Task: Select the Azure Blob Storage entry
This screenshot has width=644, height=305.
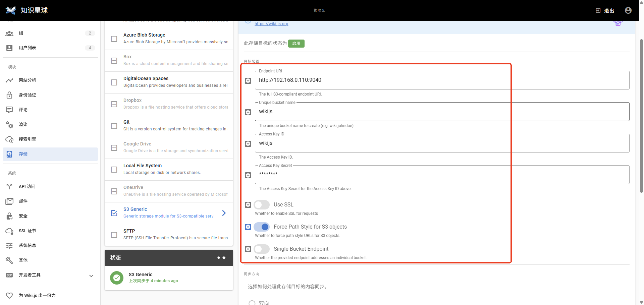Action: [x=169, y=39]
